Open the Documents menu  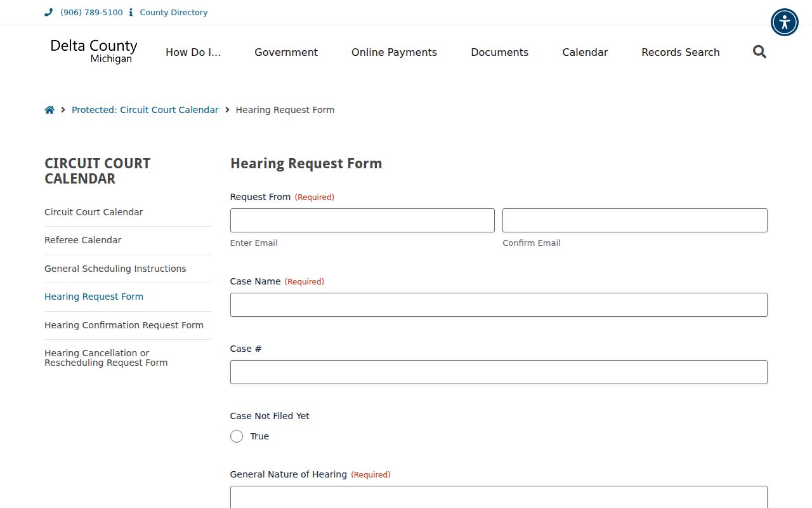(499, 52)
